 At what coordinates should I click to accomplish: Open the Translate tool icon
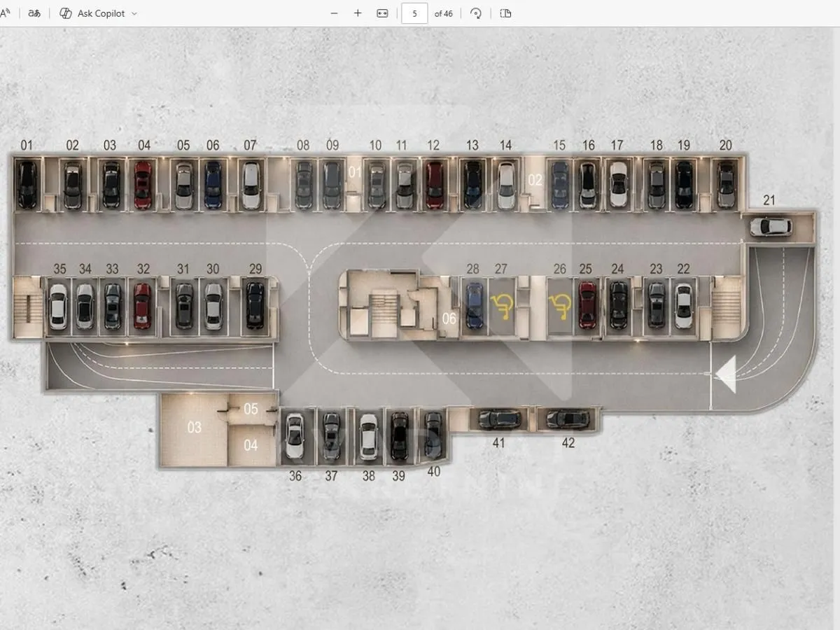click(34, 13)
